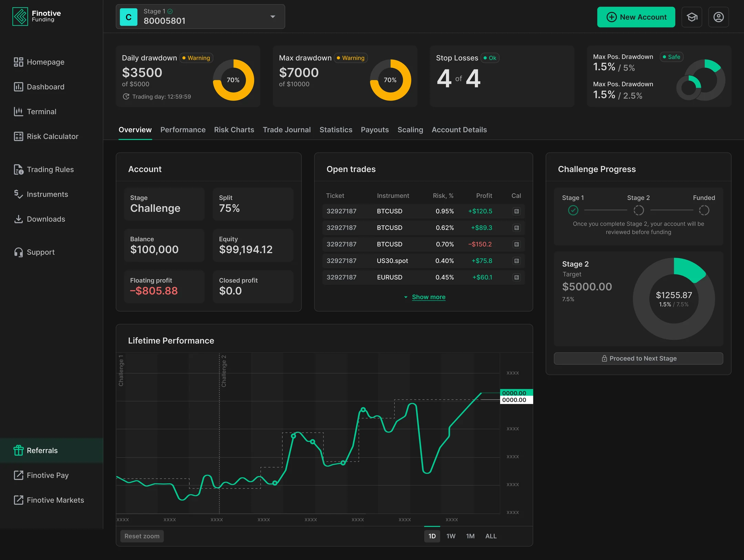Click the calculator icon for US30.spot trade
The image size is (744, 560).
click(517, 261)
